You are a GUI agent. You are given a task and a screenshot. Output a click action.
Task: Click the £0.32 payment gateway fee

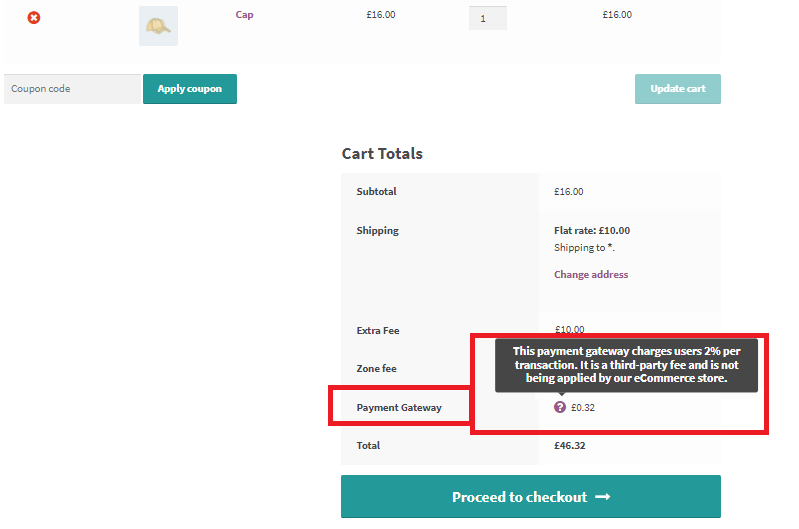tap(582, 407)
